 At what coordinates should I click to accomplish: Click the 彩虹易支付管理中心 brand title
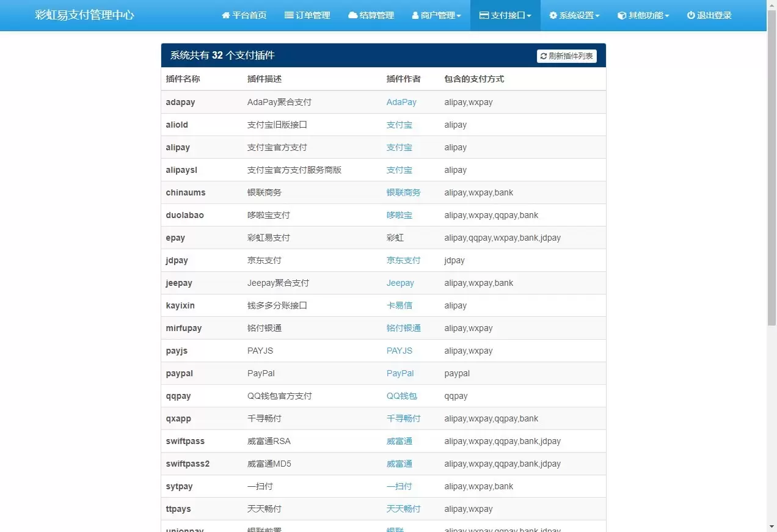click(x=84, y=15)
